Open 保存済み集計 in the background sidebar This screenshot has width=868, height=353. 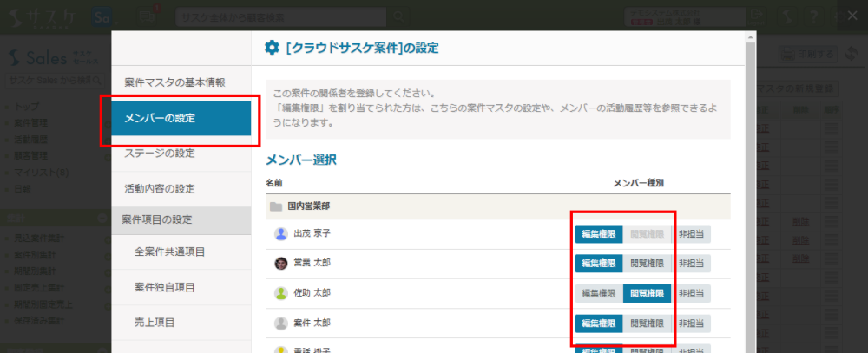(39, 320)
